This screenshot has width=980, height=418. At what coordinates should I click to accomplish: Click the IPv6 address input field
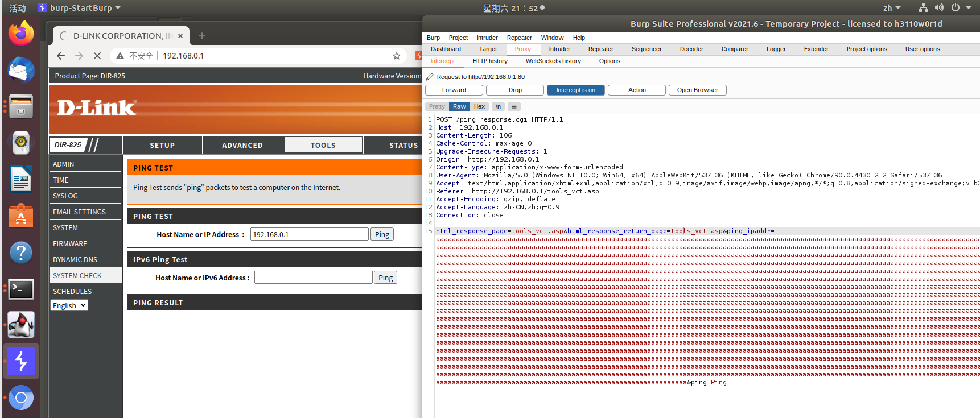[x=314, y=278]
